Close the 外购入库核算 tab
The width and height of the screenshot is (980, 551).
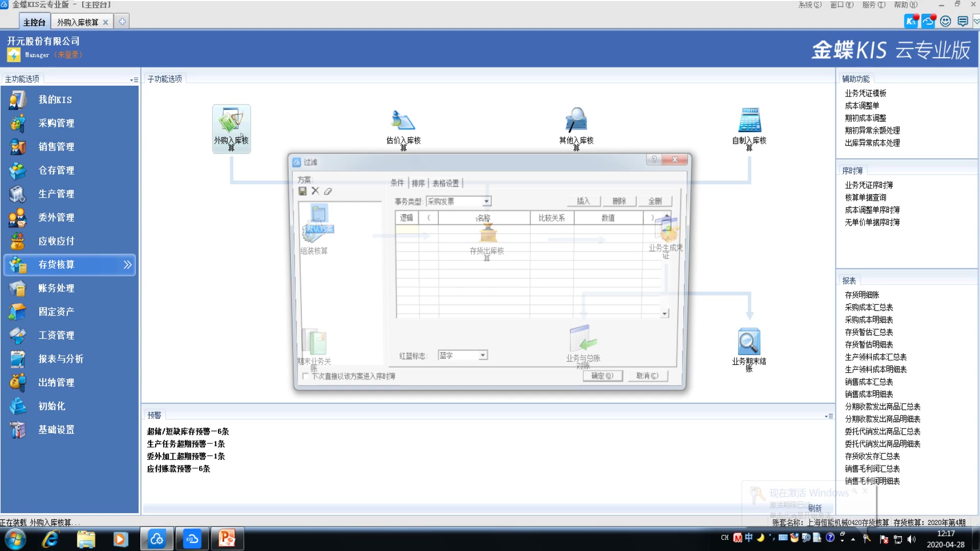pos(105,22)
